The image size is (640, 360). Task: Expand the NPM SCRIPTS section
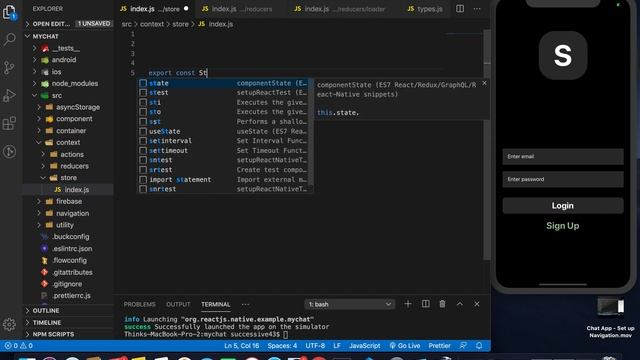tap(68, 334)
